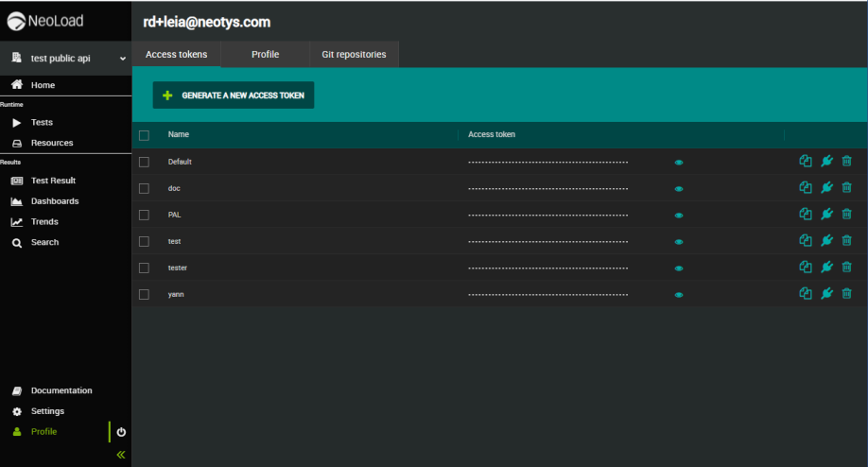This screenshot has width=868, height=467.
Task: Generate a new access token
Action: tap(233, 95)
